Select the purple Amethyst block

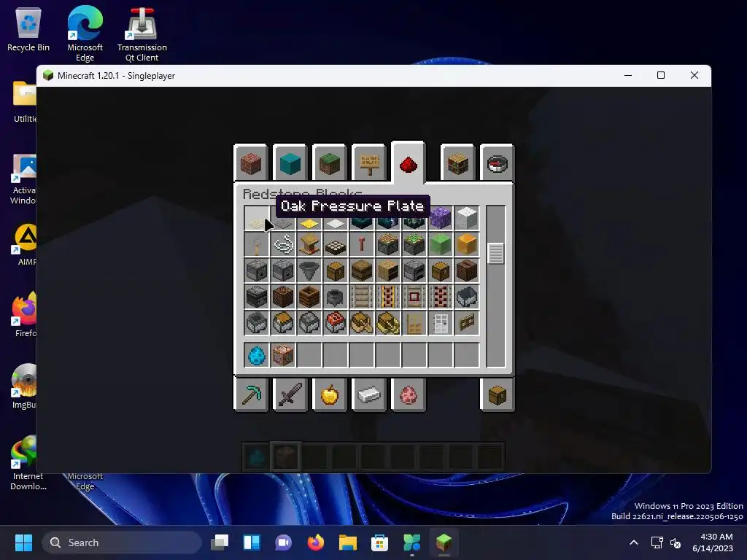pyautogui.click(x=440, y=219)
